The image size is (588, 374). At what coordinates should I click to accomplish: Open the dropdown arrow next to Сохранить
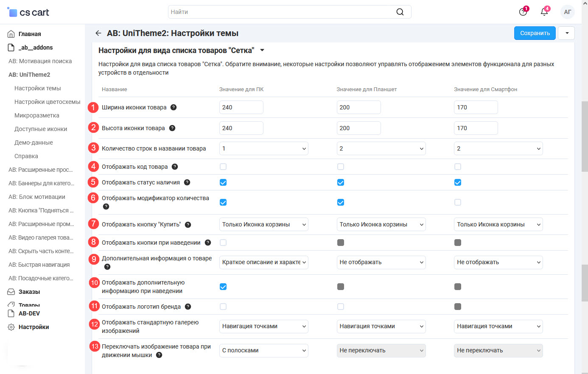click(567, 33)
